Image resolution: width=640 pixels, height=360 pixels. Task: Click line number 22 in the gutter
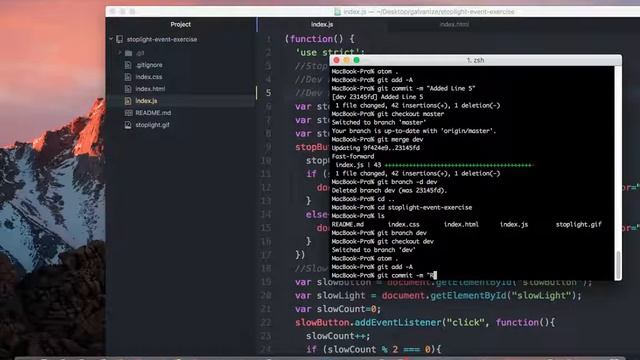coord(265,322)
